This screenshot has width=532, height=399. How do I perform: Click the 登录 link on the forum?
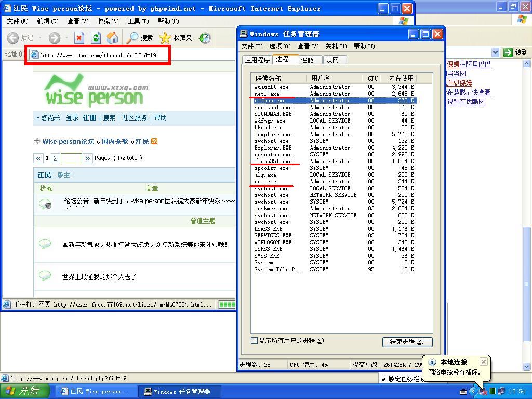(72, 118)
